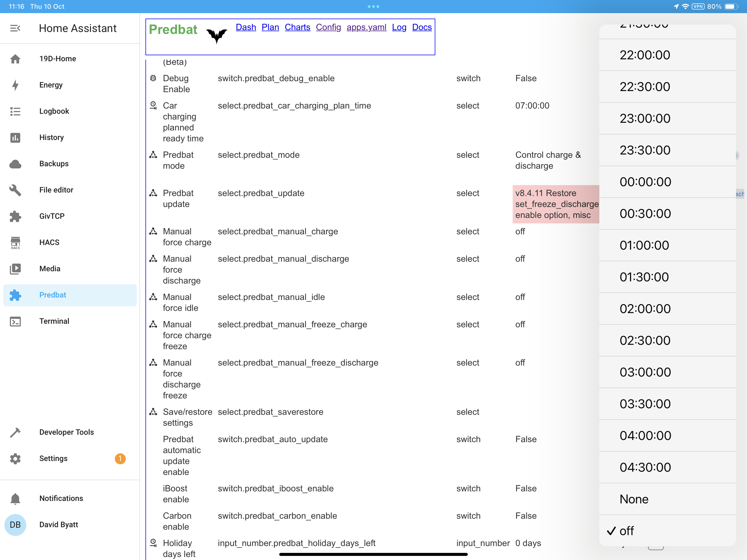The height and width of the screenshot is (560, 747).
Task: Choose 'None' in the time list
Action: point(667,499)
